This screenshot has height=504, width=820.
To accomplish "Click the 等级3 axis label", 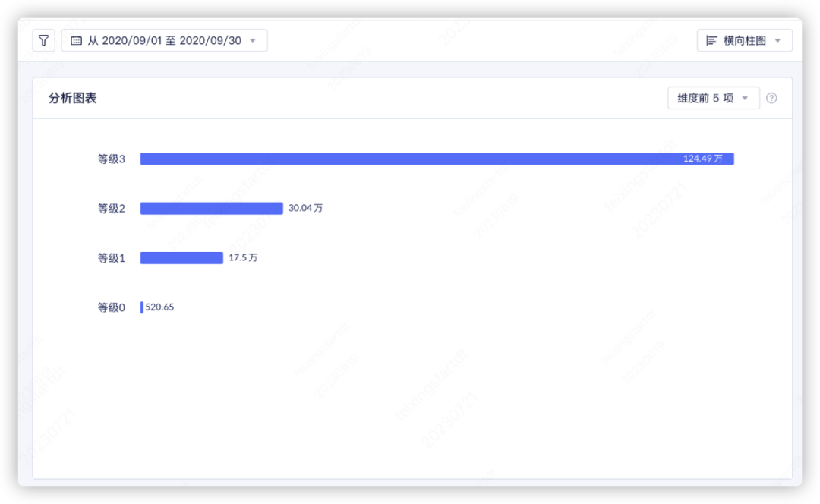I will coord(111,159).
